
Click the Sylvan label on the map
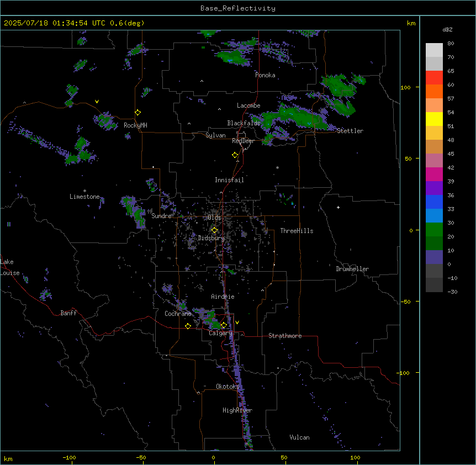click(215, 135)
